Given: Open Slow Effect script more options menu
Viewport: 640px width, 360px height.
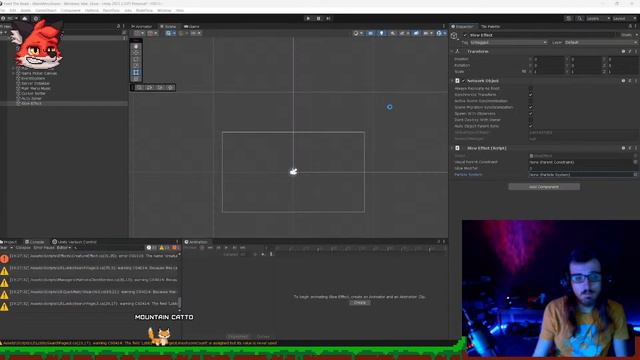Looking at the screenshot, I should click(x=636, y=148).
